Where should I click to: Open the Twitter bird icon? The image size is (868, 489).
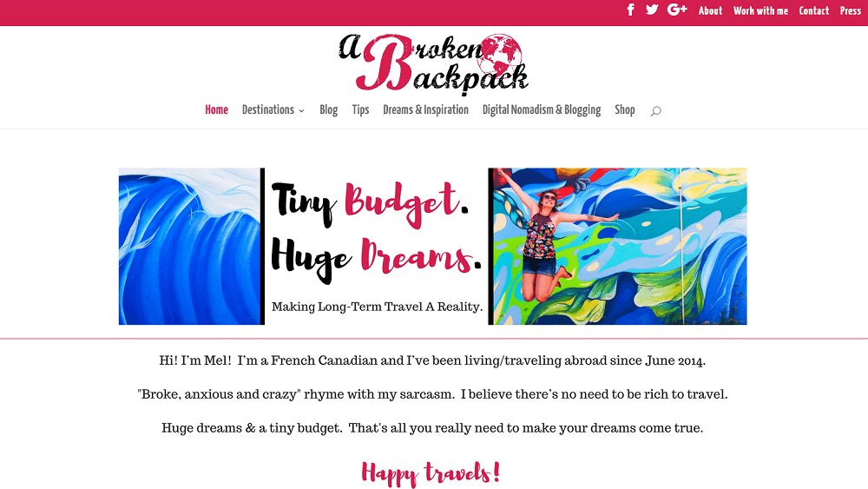pos(652,10)
